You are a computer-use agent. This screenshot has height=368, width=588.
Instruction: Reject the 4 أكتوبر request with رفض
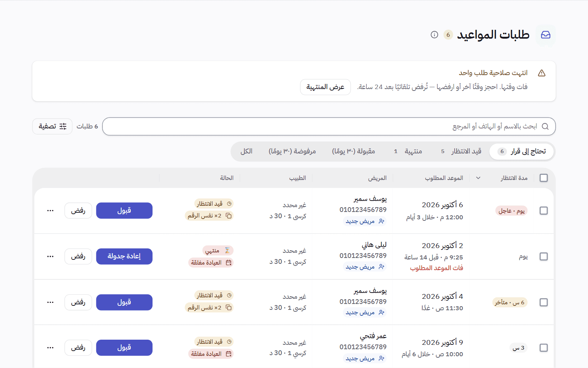pos(78,302)
